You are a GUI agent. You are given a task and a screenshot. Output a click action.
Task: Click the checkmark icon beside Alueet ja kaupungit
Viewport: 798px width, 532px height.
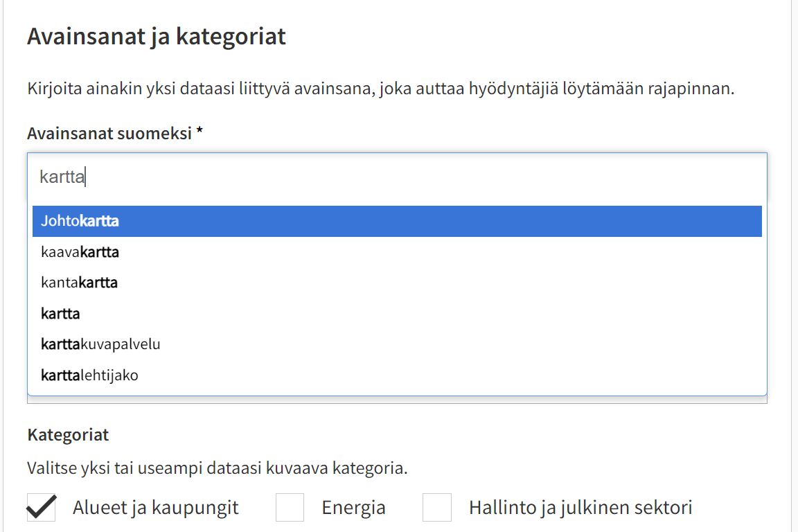pos(41,508)
